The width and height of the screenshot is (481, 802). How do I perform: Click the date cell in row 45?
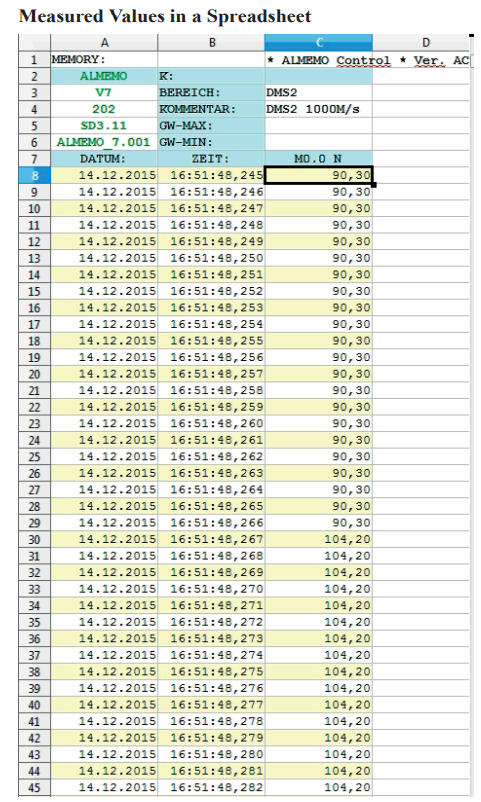[104, 788]
